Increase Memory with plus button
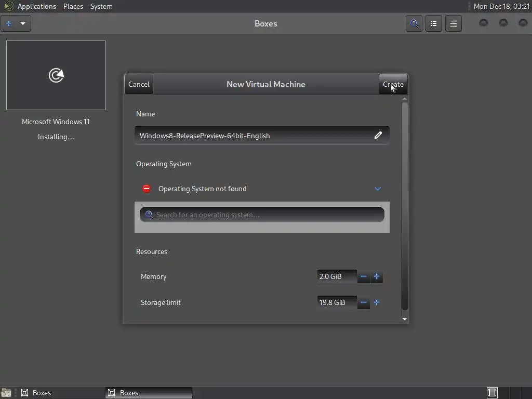Image resolution: width=532 pixels, height=399 pixels. [376, 276]
